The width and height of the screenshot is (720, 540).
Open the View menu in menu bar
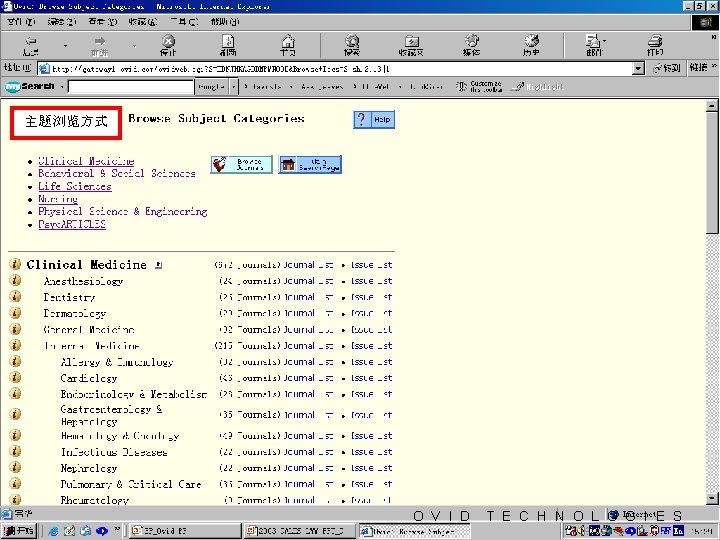[102, 22]
